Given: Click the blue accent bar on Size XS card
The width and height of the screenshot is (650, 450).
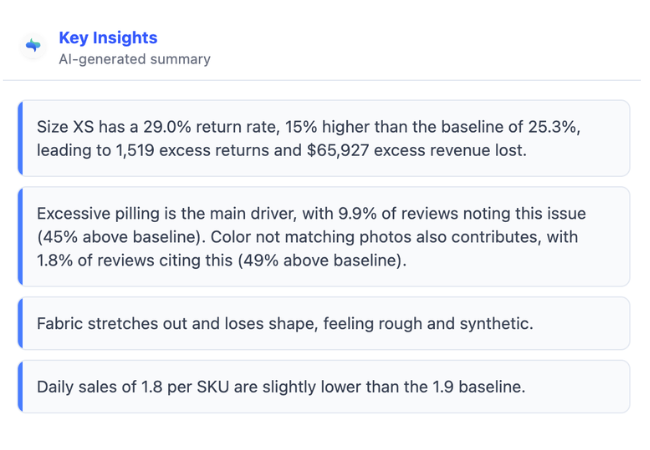Looking at the screenshot, I should [x=20, y=138].
